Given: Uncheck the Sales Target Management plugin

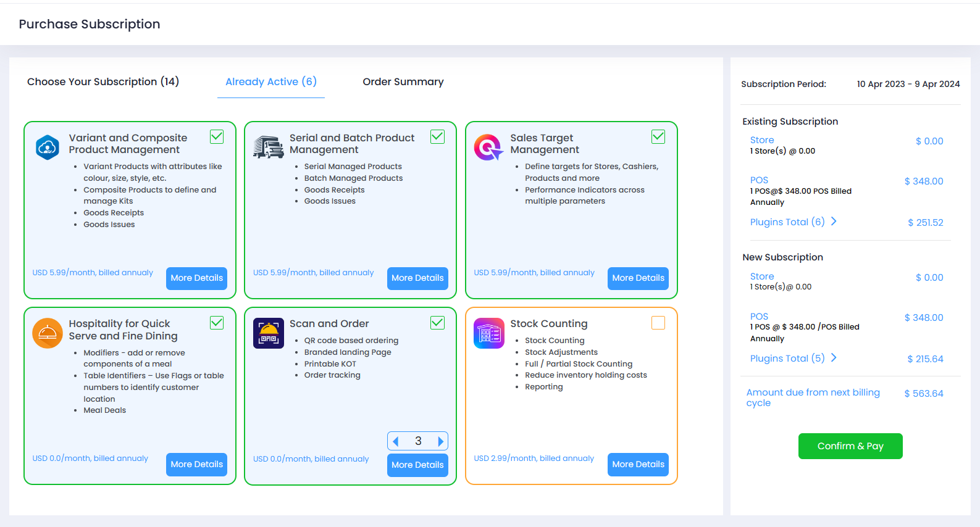Looking at the screenshot, I should click(658, 137).
